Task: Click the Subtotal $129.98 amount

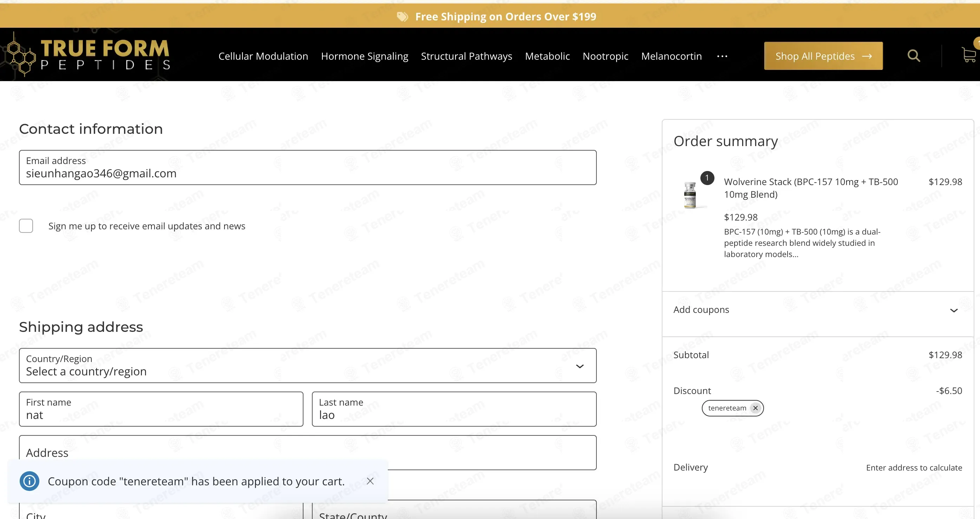Action: pyautogui.click(x=945, y=355)
